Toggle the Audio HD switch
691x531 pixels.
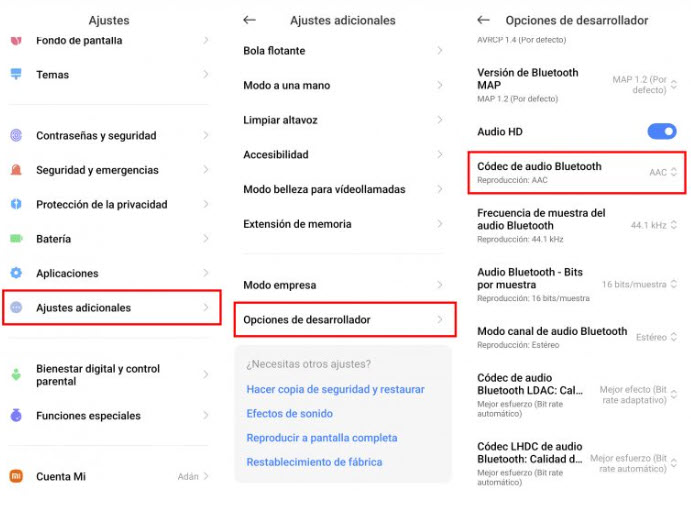pos(661,131)
